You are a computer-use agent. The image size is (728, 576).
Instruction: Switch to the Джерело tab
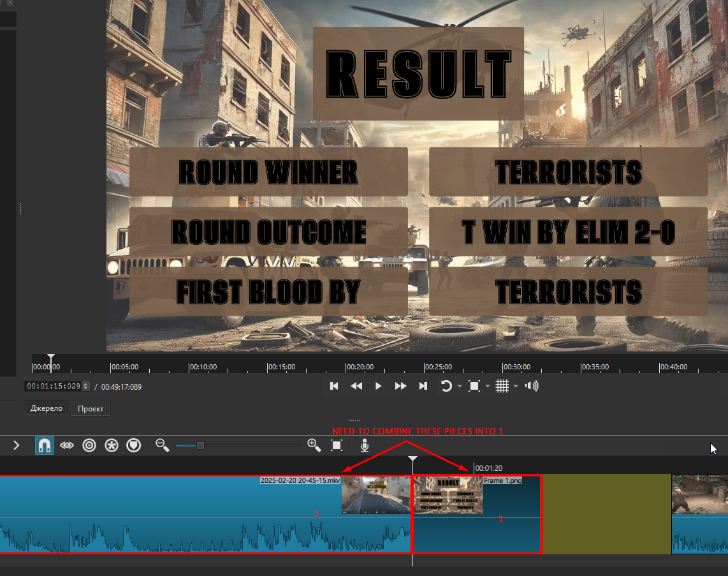tap(47, 408)
